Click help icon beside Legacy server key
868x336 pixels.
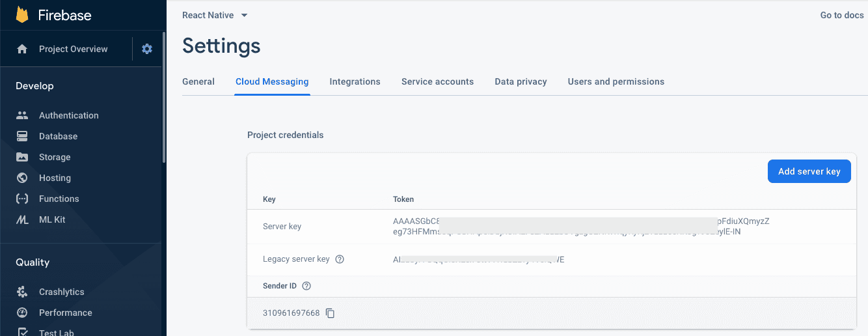[x=339, y=259]
